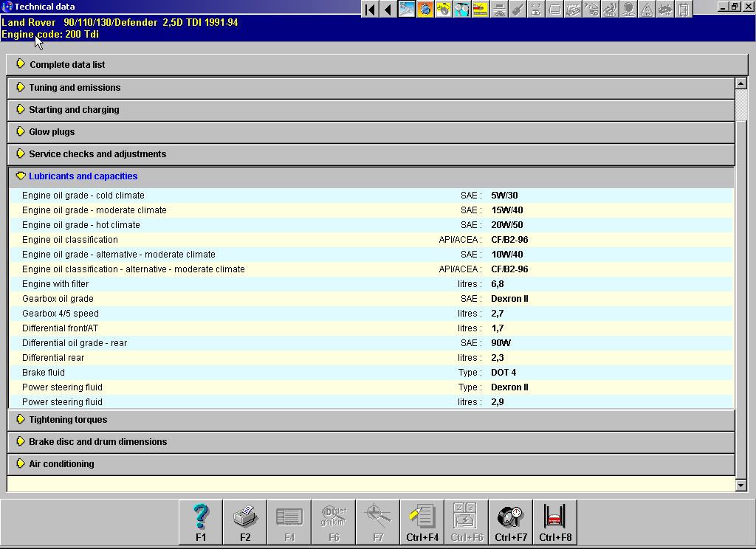This screenshot has width=756, height=549.
Task: Select 'Differential oil grade - rear' label
Action: click(x=75, y=343)
